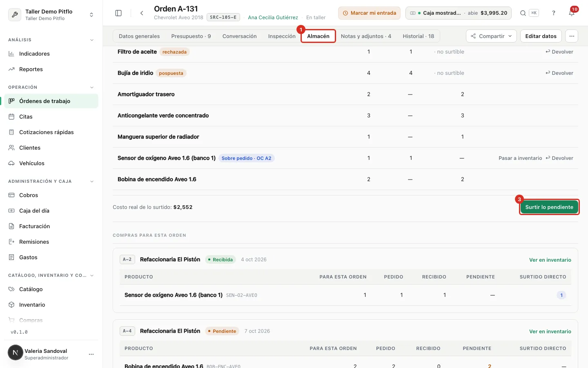The image size is (588, 368).
Task: Open the help question mark icon
Action: (x=554, y=13)
